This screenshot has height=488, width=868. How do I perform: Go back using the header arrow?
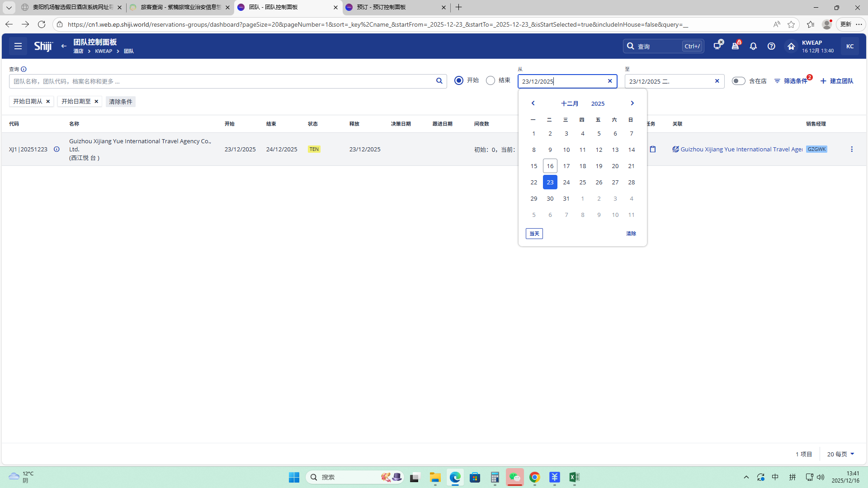point(64,46)
